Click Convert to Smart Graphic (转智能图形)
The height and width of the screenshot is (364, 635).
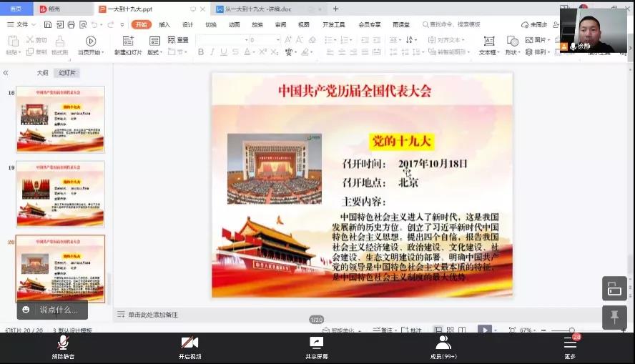(x=448, y=51)
